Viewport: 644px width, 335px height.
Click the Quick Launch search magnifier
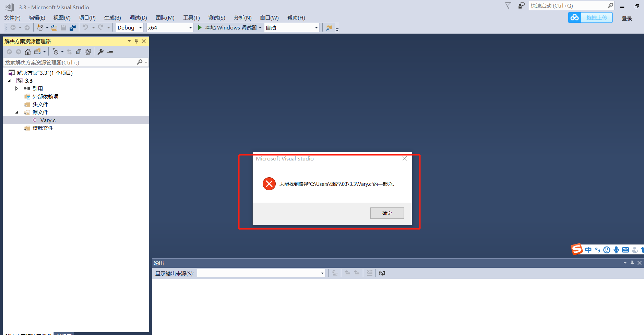point(610,5)
